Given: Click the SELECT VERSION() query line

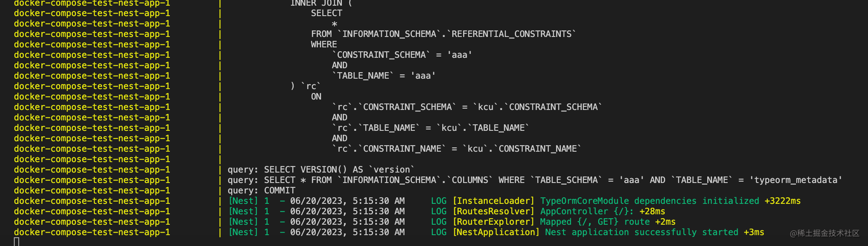Looking at the screenshot, I should coord(321,170).
